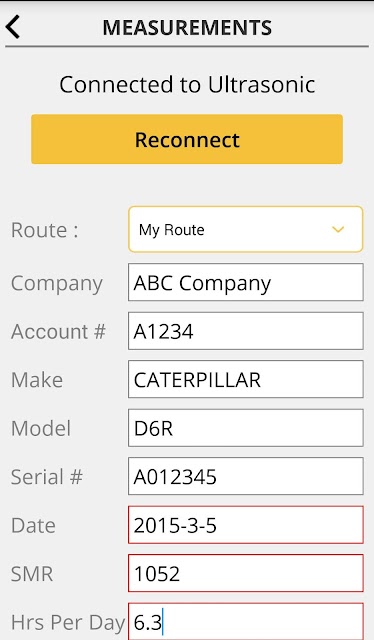Image resolution: width=374 pixels, height=640 pixels.
Task: Open the Route dropdown
Action: click(245, 229)
